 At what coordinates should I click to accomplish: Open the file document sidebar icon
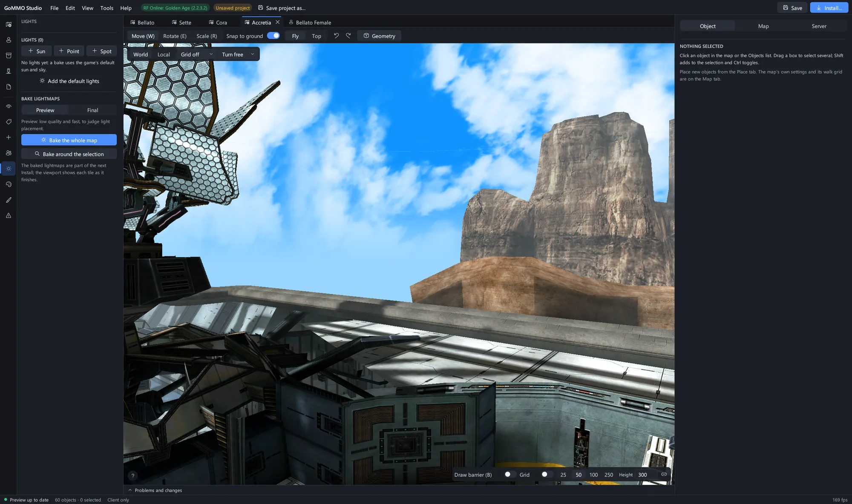coord(9,87)
